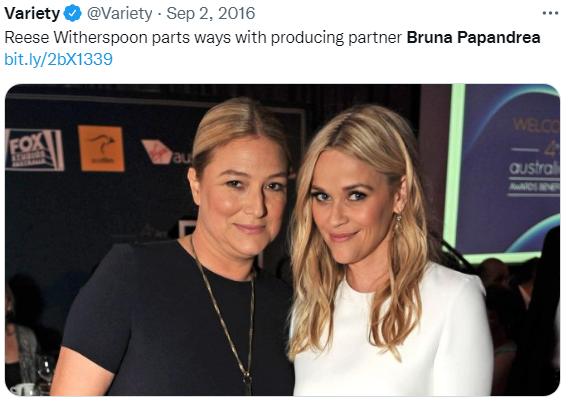Click the red Virgin Australia logo

coord(158,152)
